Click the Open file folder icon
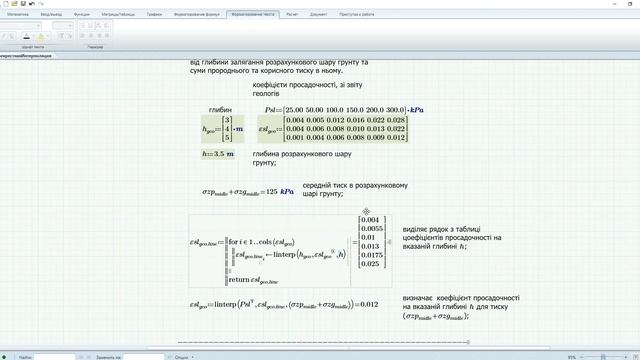Image resolution: width=640 pixels, height=360 pixels. (14, 3)
